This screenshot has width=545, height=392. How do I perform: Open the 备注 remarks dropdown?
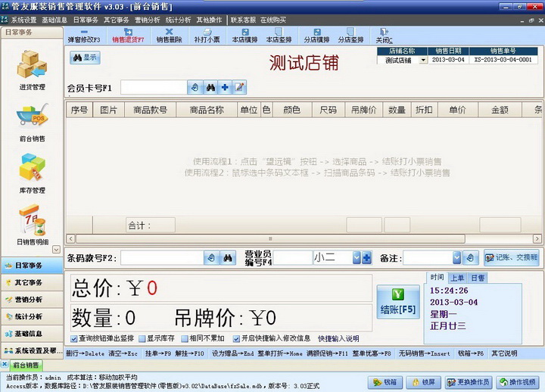tap(455, 258)
